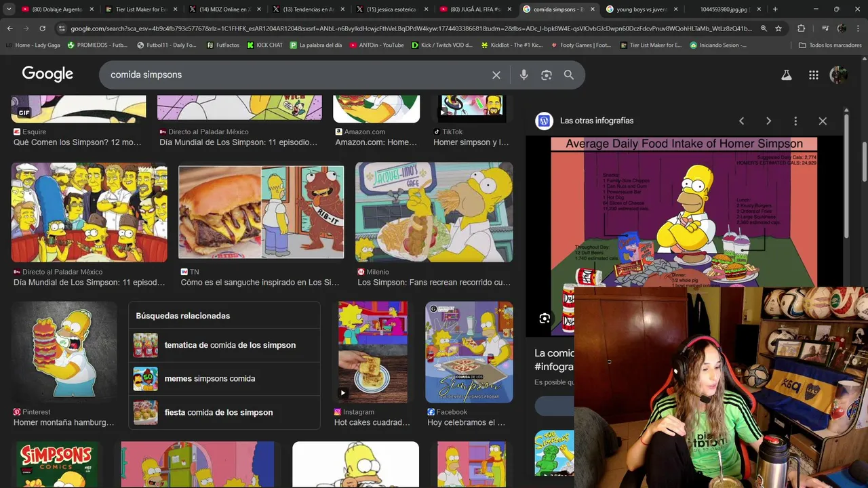Open a new browser tab
The width and height of the screenshot is (868, 488).
(x=775, y=9)
